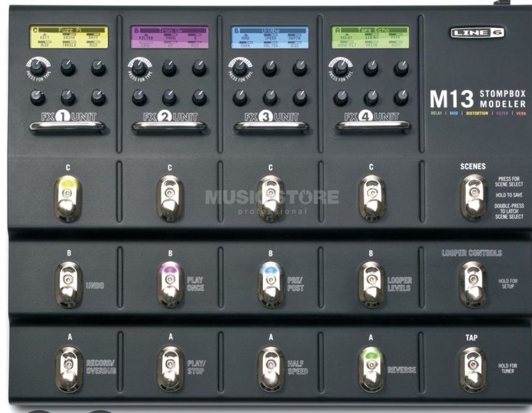
Task: Adjust the FX 1 Unit TREBLE knob
Action: [x=68, y=98]
